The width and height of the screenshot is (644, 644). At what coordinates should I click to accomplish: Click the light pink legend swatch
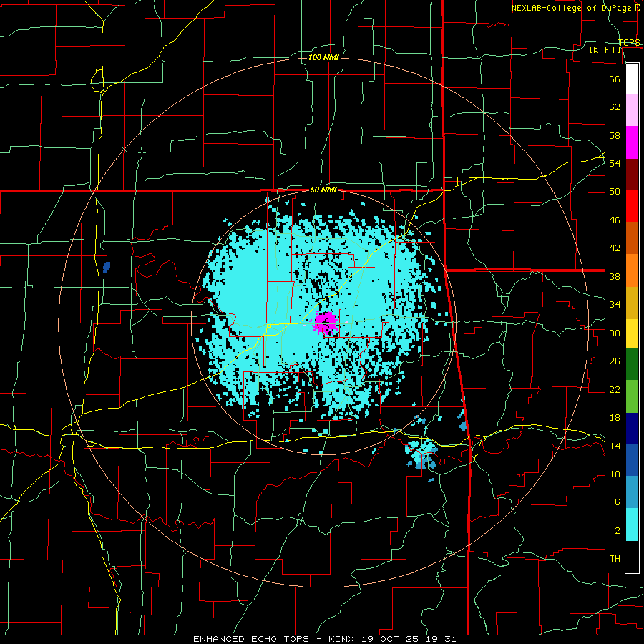[x=632, y=110]
